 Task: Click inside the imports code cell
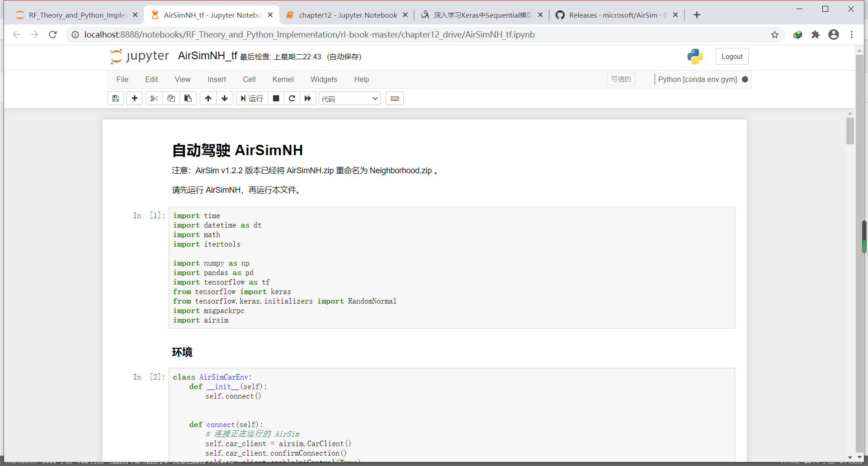pos(452,267)
